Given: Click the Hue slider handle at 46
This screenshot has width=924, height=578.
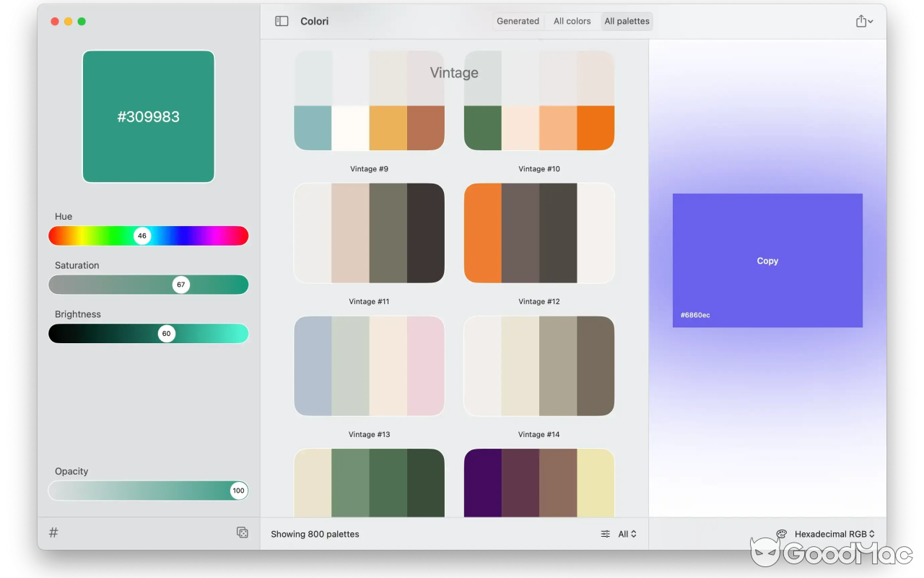Looking at the screenshot, I should tap(141, 236).
